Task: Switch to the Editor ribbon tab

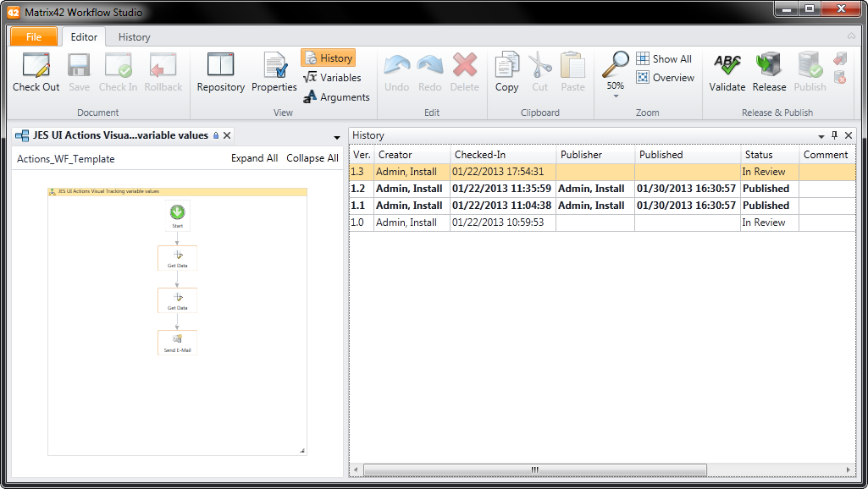Action: [x=84, y=36]
